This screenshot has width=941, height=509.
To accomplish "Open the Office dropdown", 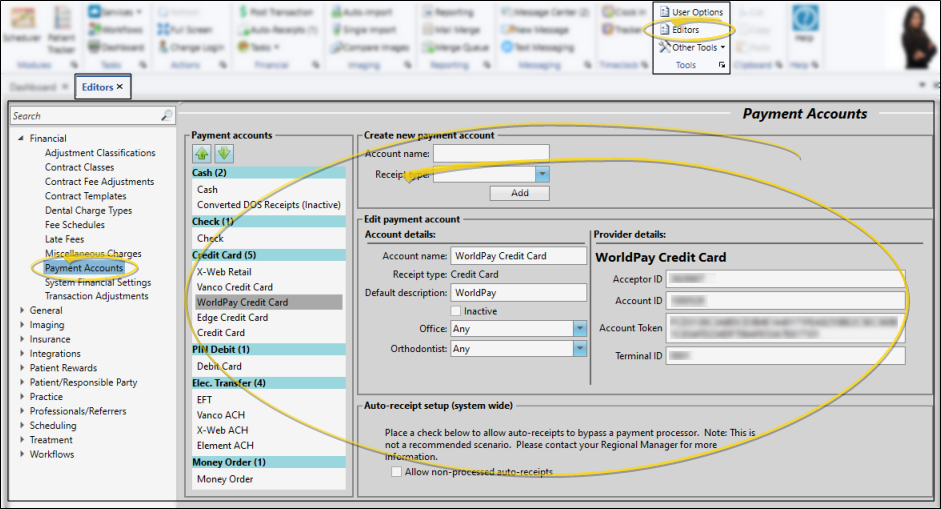I will coord(579,328).
